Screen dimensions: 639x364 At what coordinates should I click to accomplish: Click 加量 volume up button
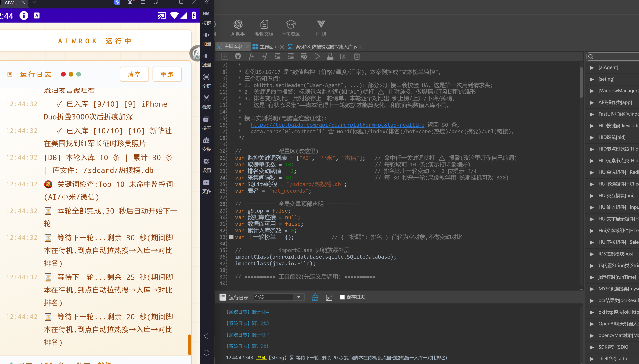[x=206, y=39]
